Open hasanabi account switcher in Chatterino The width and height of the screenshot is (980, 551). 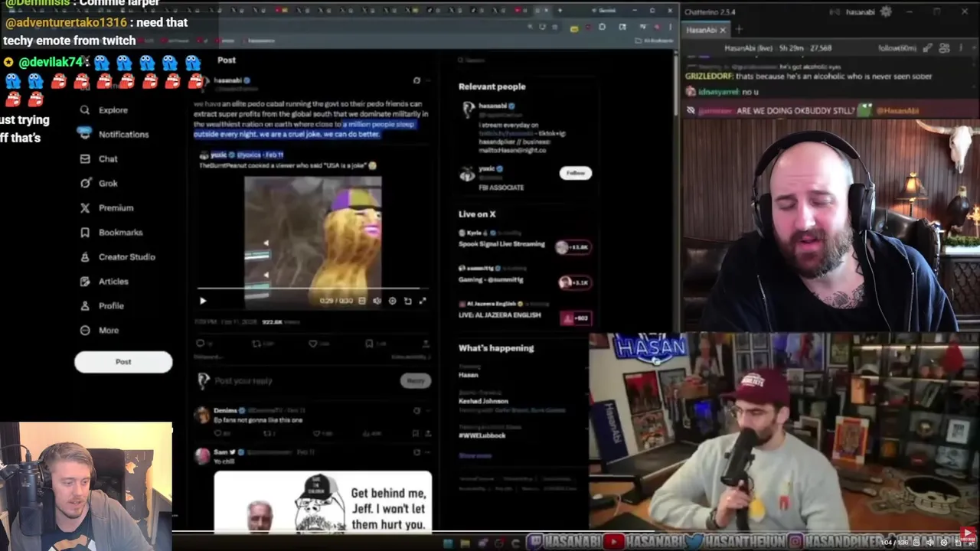click(861, 11)
